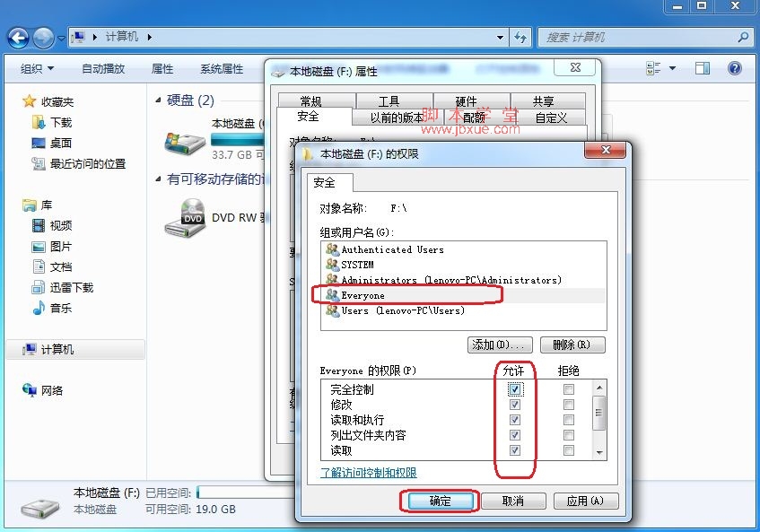Select Authenticated Users in the group list
Viewport: 760px width, 532px height.
click(x=463, y=249)
